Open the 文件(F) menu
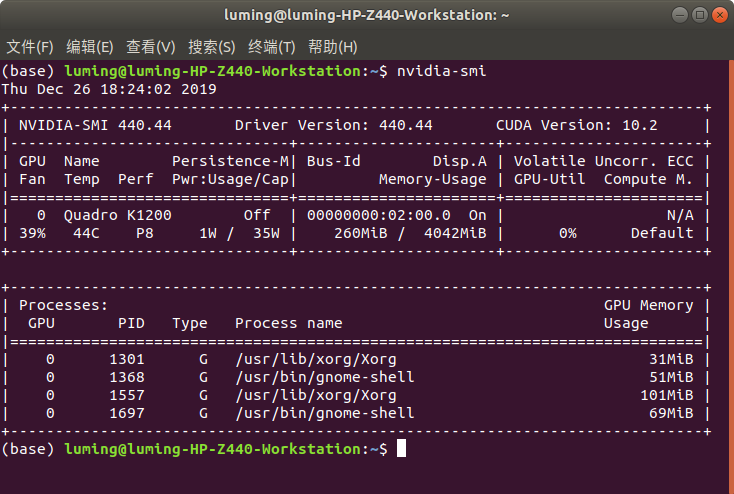This screenshot has width=734, height=494. (29, 47)
